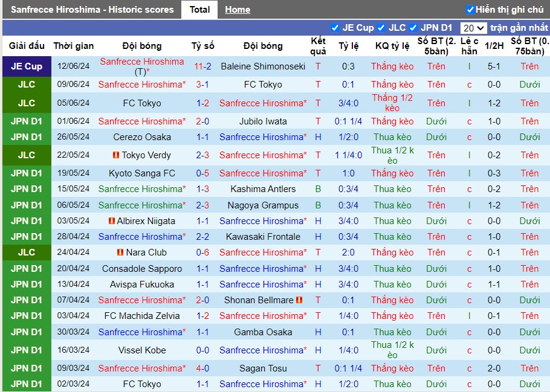Screen dimensions: 550x392
Task: Click the Giải đấu column header
Action: coord(27,45)
